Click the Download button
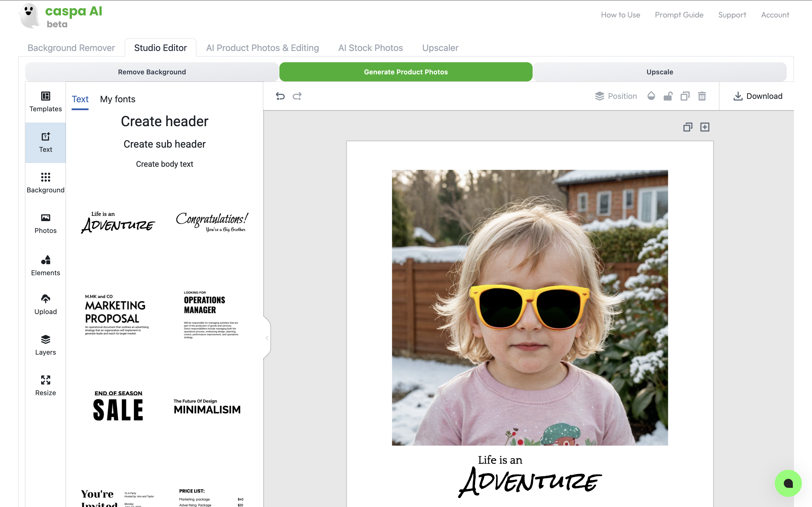Screen dimensions: 812x507 [758, 96]
